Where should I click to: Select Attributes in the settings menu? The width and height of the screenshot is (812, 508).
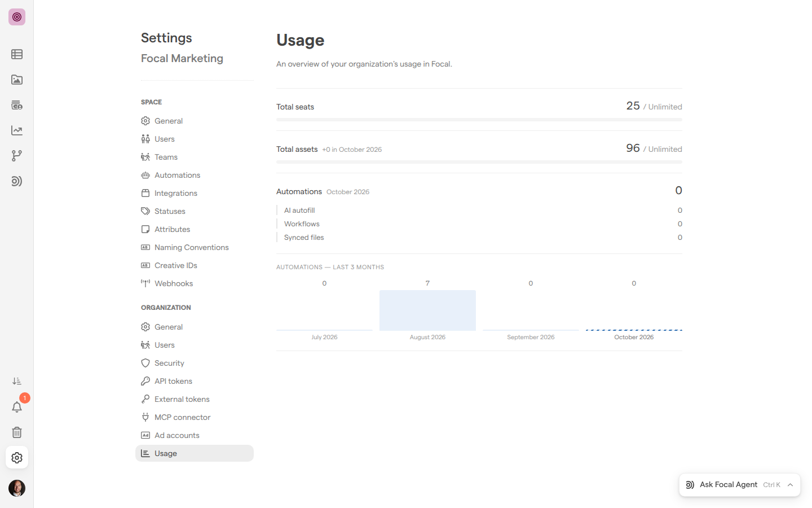tap(195, 229)
